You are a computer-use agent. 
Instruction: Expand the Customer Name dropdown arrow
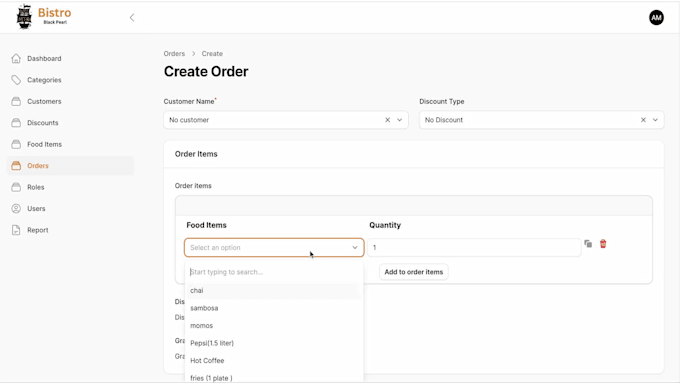tap(399, 120)
